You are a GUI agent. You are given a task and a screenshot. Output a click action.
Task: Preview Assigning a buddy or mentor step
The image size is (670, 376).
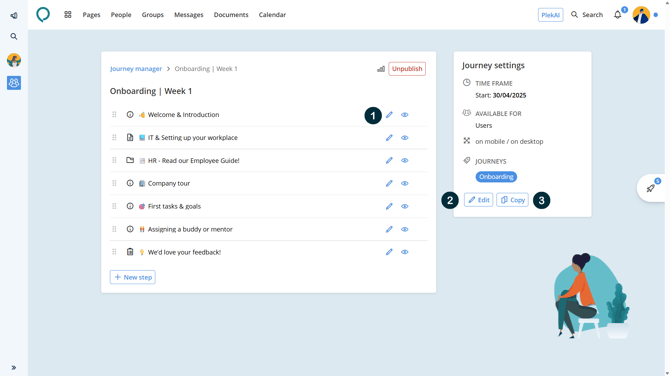click(405, 229)
